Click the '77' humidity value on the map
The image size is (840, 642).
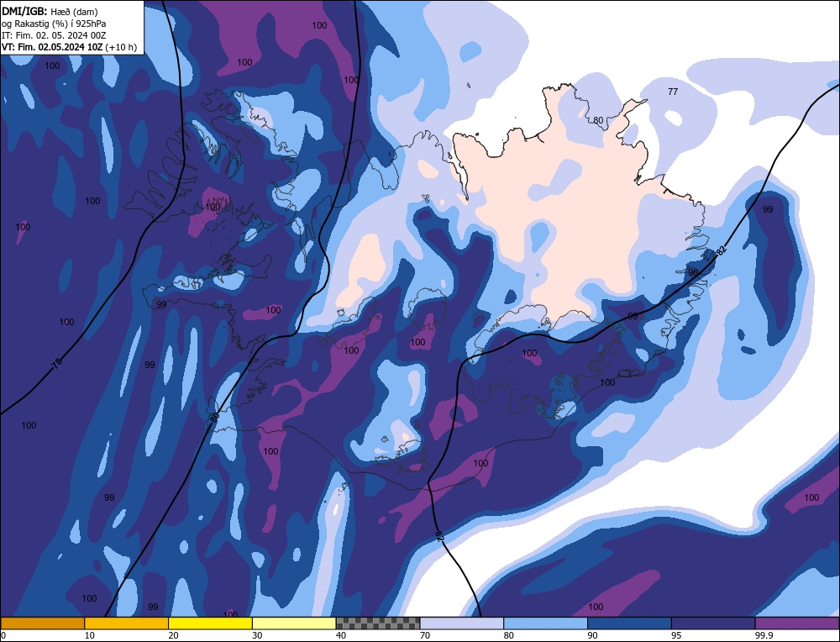tap(673, 92)
